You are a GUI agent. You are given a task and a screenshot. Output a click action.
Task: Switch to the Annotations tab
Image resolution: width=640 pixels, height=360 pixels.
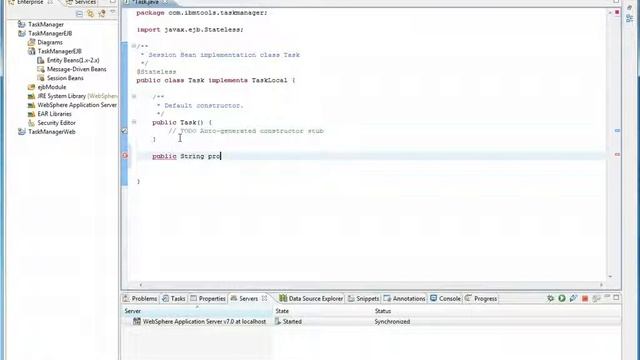point(404,299)
